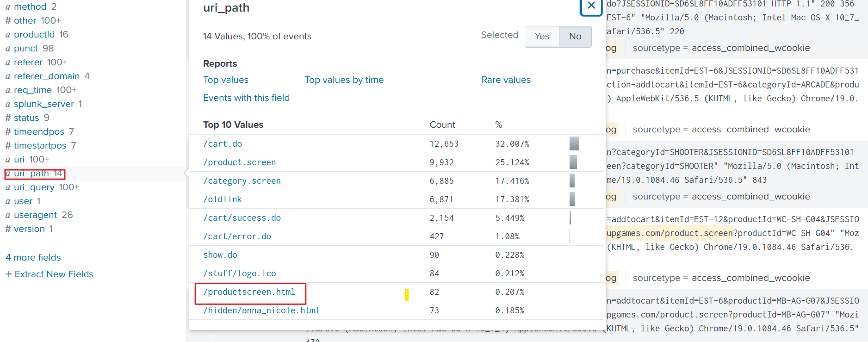Select the useragent field
The image size is (868, 342).
[36, 215]
